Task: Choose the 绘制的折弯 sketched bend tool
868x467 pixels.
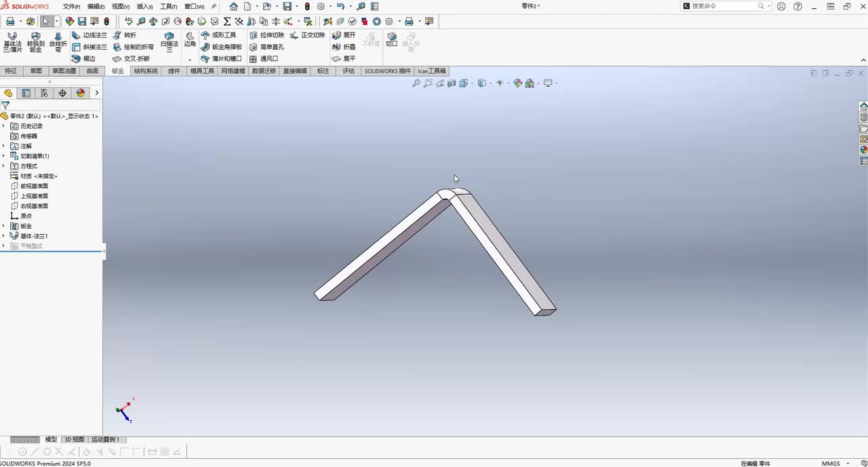Action: pyautogui.click(x=133, y=47)
